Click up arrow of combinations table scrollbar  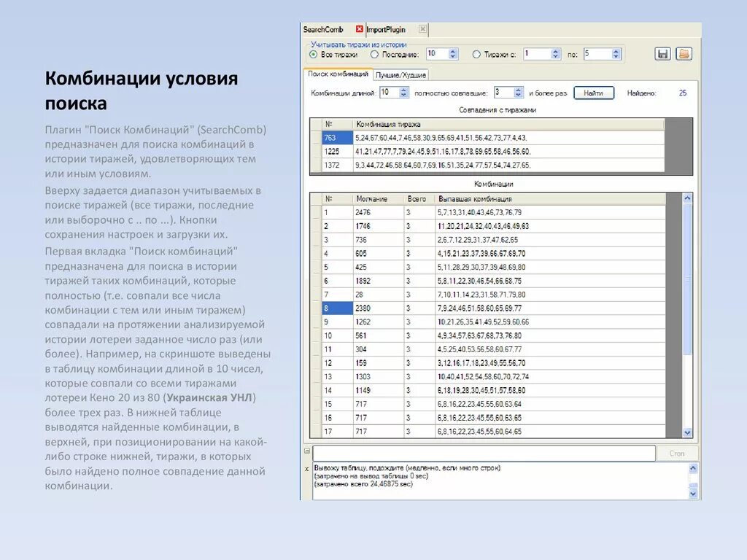(687, 198)
